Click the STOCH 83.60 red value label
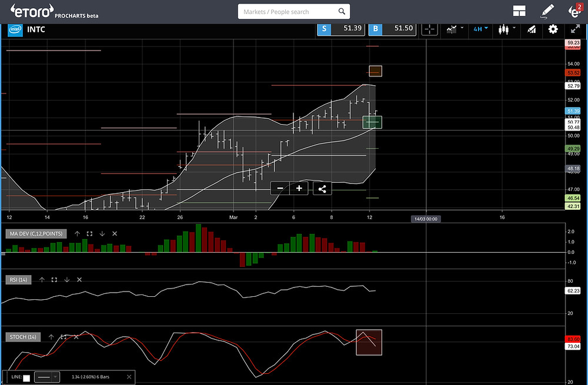 click(573, 339)
